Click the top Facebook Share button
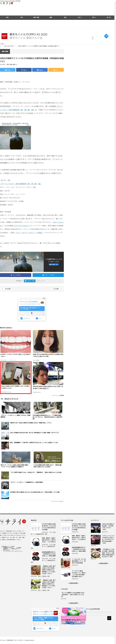Image resolution: width=116 pixels, height=644 pixels. pyautogui.click(x=24, y=70)
